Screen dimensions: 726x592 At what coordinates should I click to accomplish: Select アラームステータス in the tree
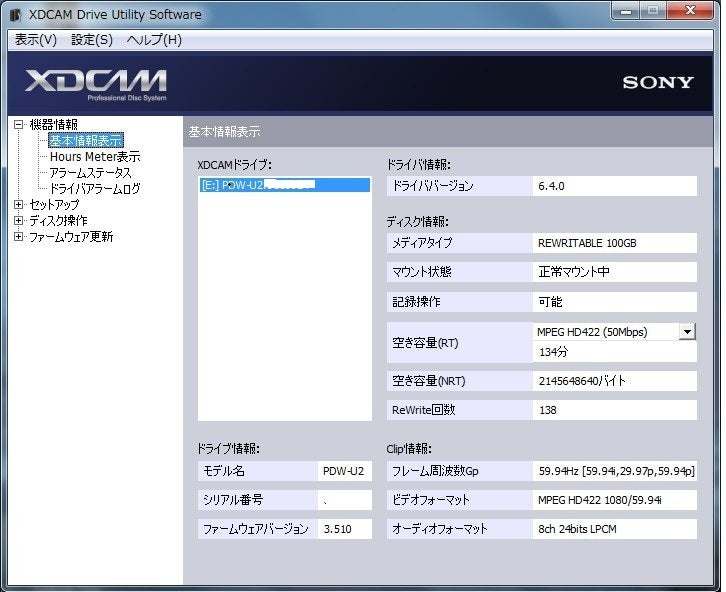(x=90, y=173)
